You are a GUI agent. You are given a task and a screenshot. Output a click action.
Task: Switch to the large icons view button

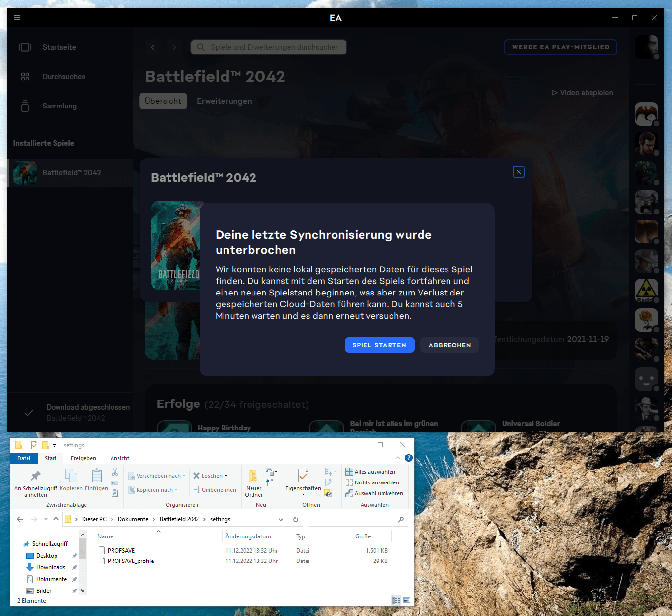click(x=407, y=600)
